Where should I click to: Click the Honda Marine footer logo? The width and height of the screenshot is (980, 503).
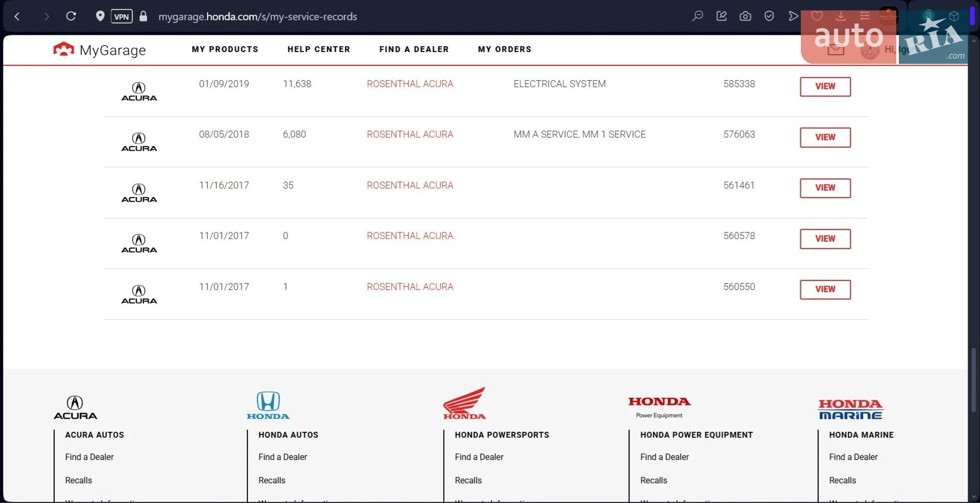(851, 409)
